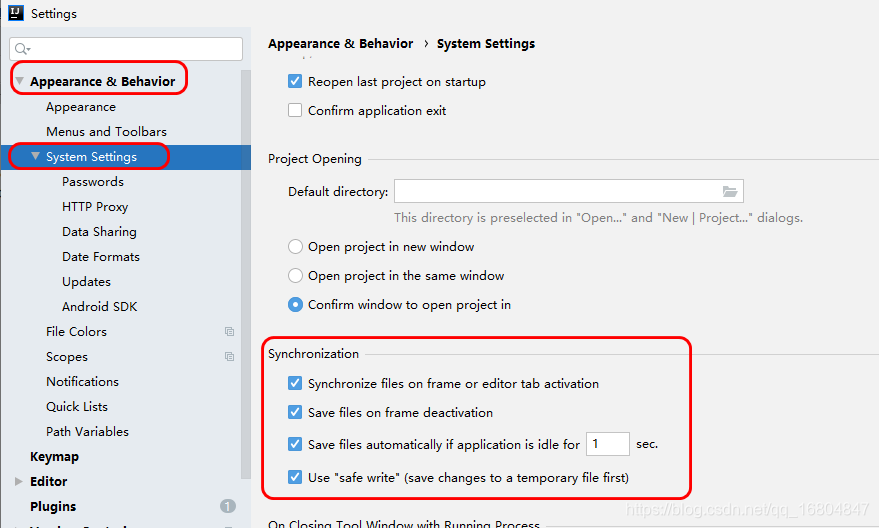
Task: Click the 'This directory is preselected' hint text
Action: tap(598, 217)
